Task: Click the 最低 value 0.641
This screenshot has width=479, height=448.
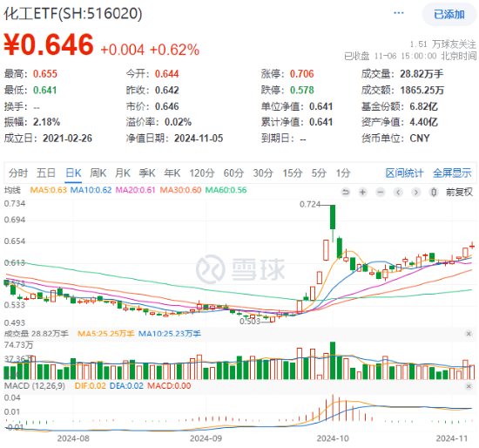Action: [x=45, y=91]
